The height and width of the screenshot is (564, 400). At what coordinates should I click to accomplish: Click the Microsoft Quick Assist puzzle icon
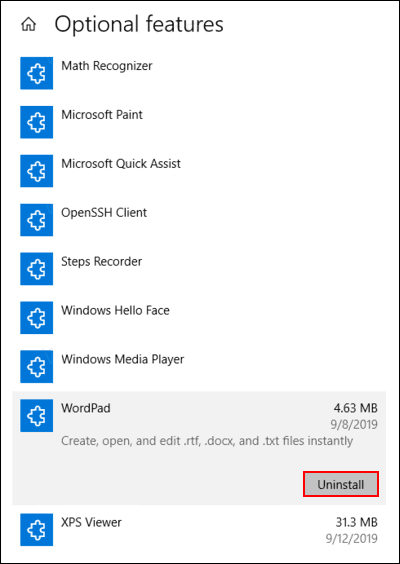point(37,171)
